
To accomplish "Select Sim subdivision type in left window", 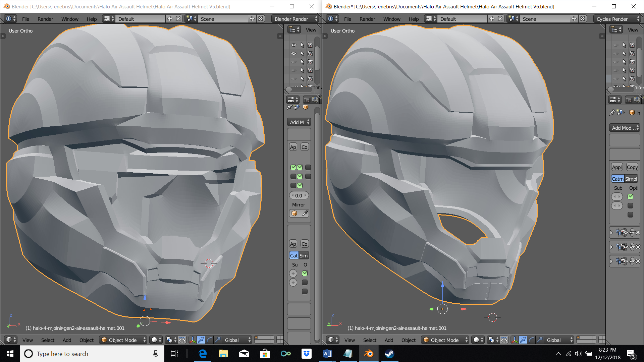I will [x=304, y=255].
